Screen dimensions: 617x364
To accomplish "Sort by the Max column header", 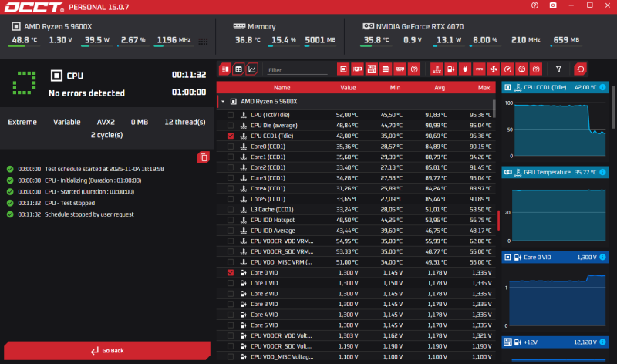I will tap(484, 88).
